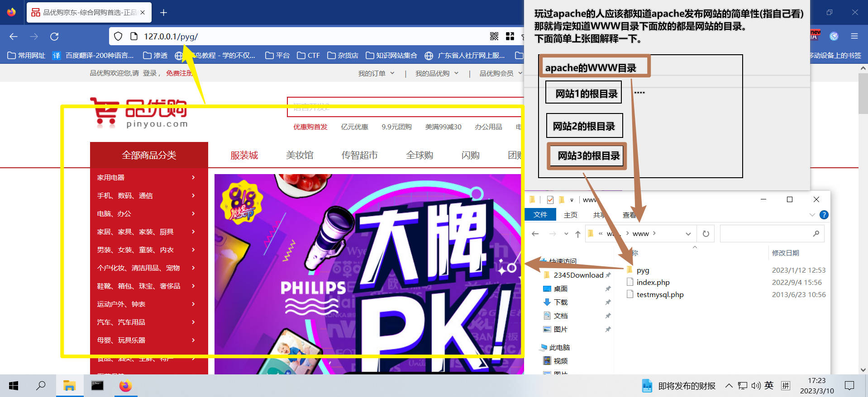Select 服装城 navigation tab
The width and height of the screenshot is (868, 397).
click(244, 155)
